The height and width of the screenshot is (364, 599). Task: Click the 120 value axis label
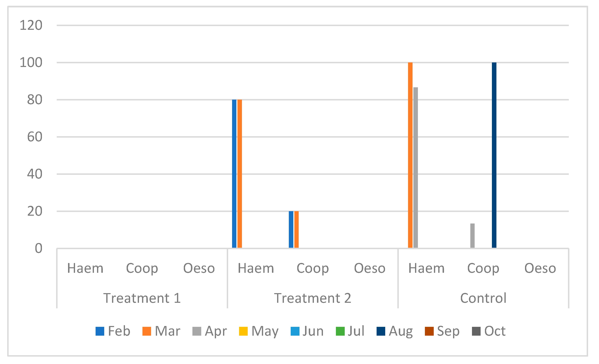pyautogui.click(x=31, y=25)
